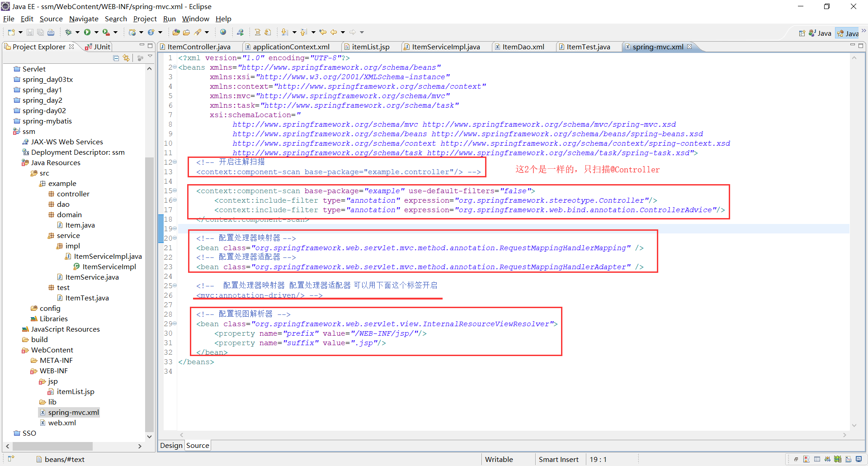
Task: Toggle the fold marker at line 25
Action: pyautogui.click(x=175, y=286)
